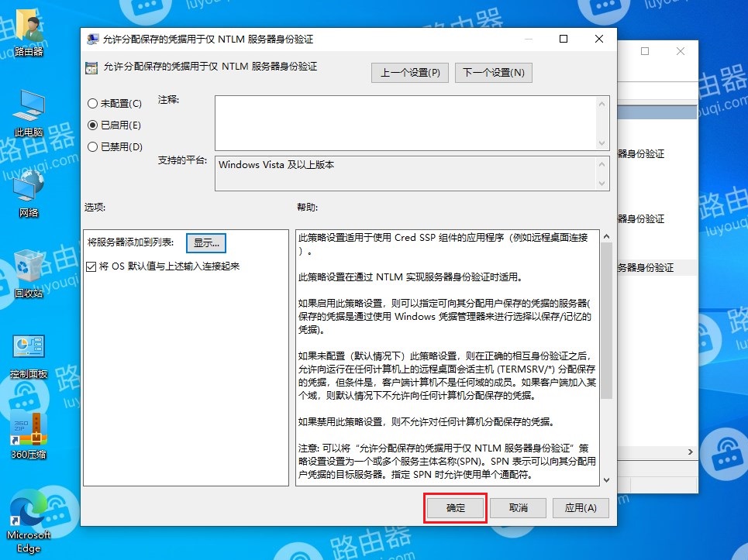Click the down arrow of the 注释 scrollbar

[x=602, y=143]
